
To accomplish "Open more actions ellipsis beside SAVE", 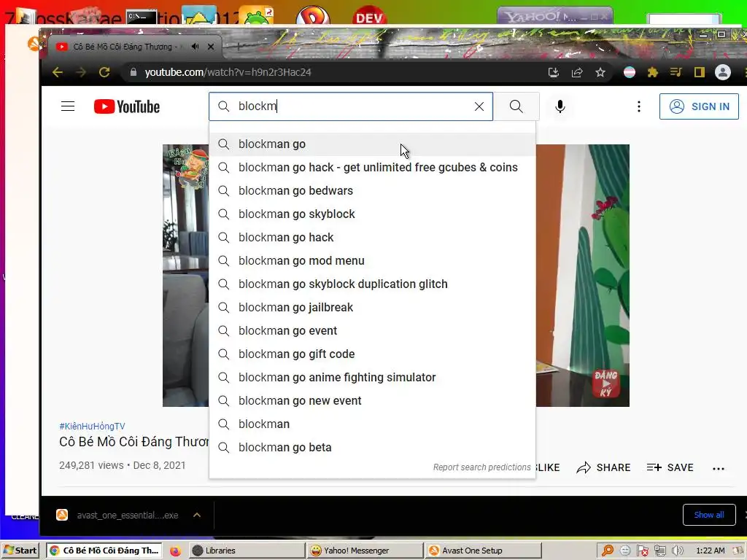I will point(719,469).
